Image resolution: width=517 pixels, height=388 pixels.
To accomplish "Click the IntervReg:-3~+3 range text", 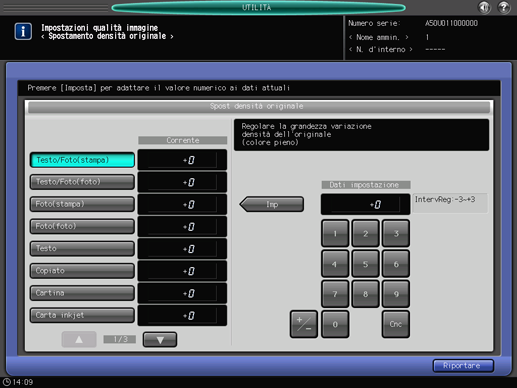I will tap(445, 199).
